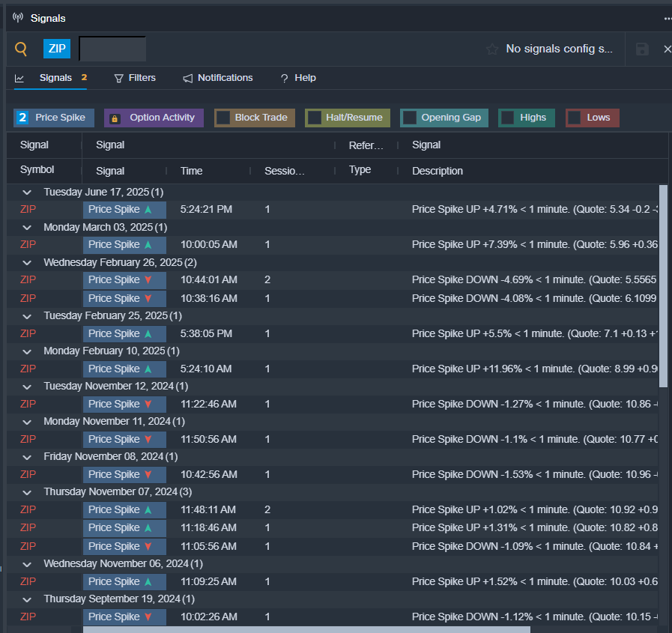
Task: Collapse Wednesday November 06, 2024 group
Action: point(27,564)
